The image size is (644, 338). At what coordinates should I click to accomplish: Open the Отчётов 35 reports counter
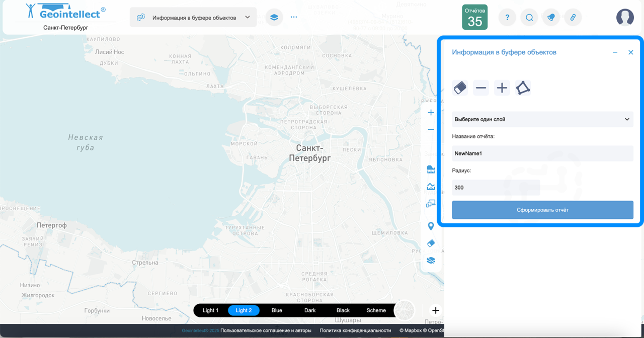click(x=474, y=17)
